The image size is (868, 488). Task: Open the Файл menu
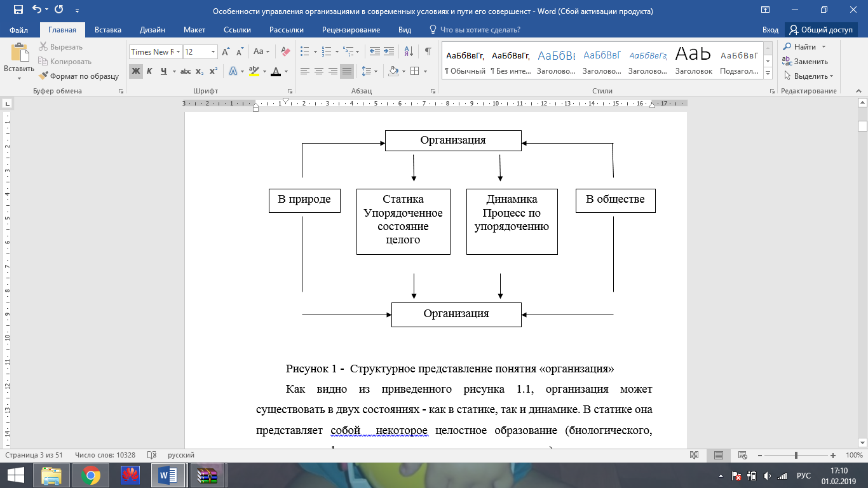tap(19, 30)
